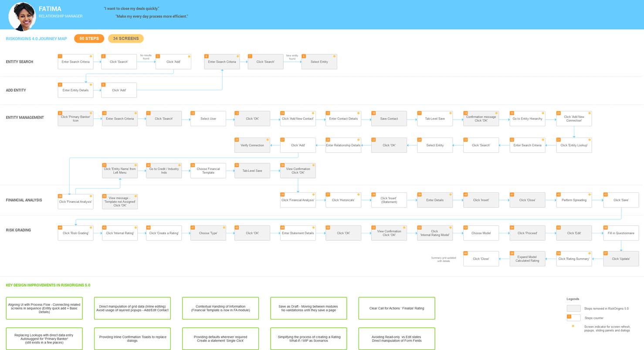The width and height of the screenshot is (644, 350).
Task: Click the 'Choose Financial Template' step box
Action: point(208,171)
